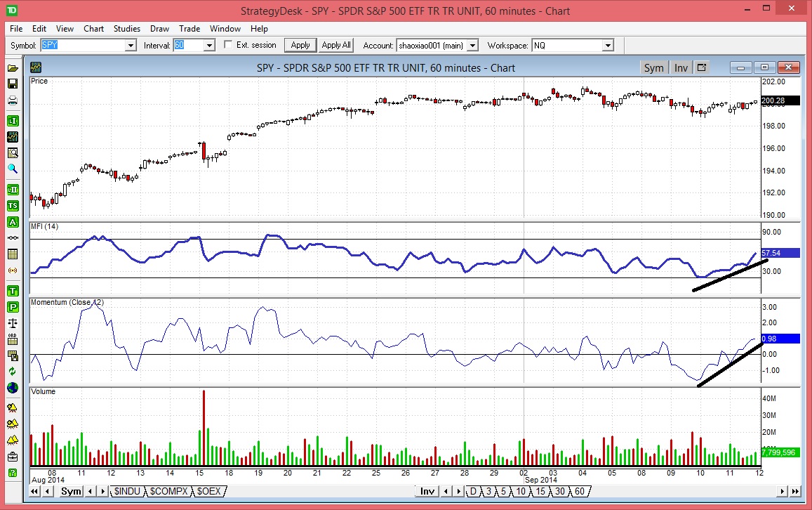
Task: Click the MFI value label 57.54
Action: 780,253
